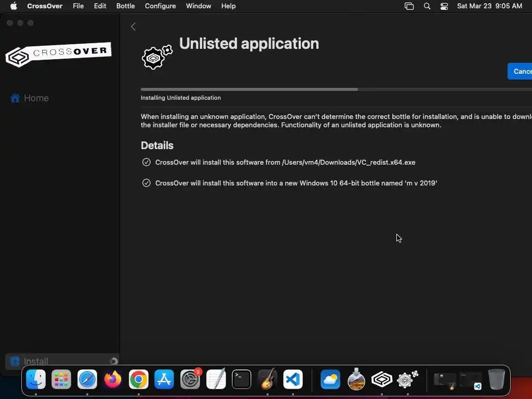The image size is (532, 399).
Task: Open the minimized window thumbnail with brush badge
Action: (x=445, y=381)
